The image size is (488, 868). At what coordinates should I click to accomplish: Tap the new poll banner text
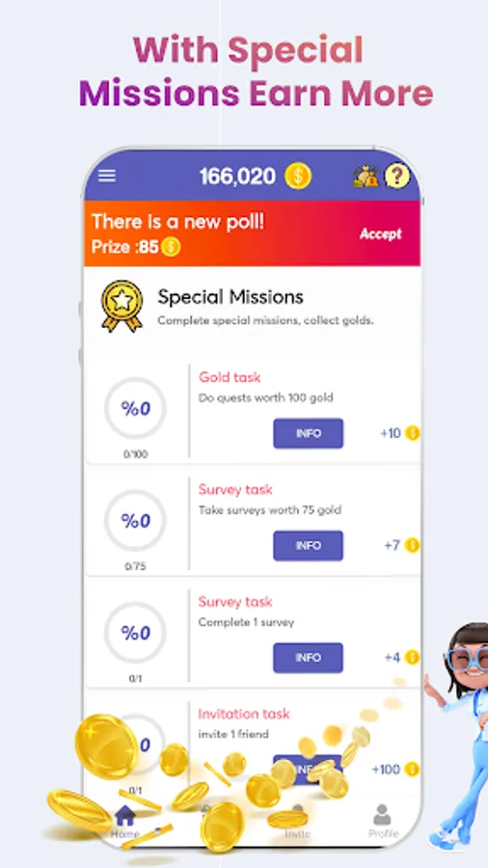click(178, 222)
